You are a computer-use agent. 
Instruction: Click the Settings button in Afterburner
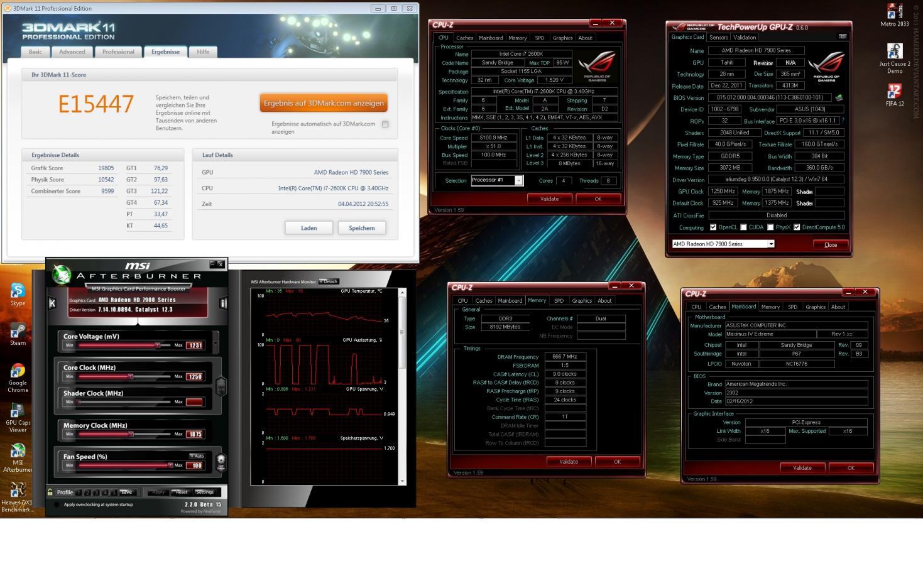pos(205,492)
